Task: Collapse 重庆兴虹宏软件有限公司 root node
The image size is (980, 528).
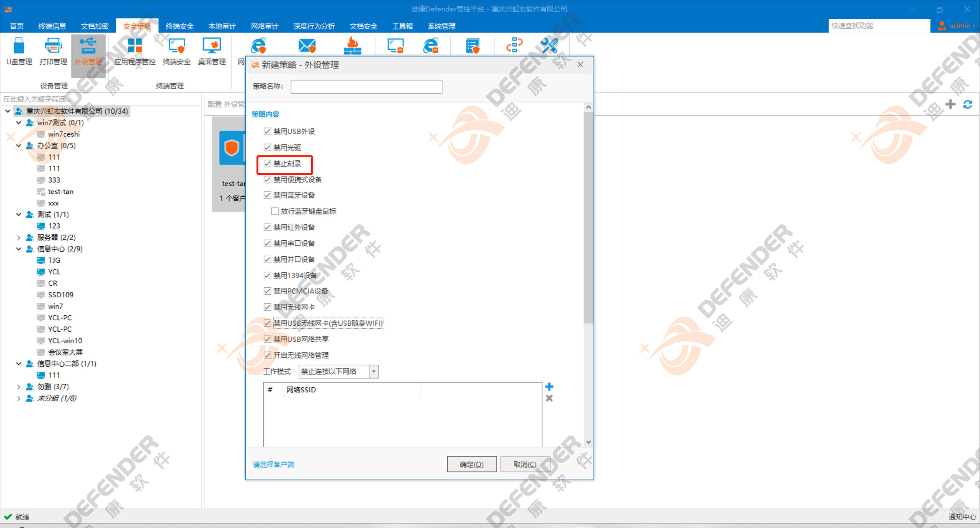Action: [x=8, y=111]
